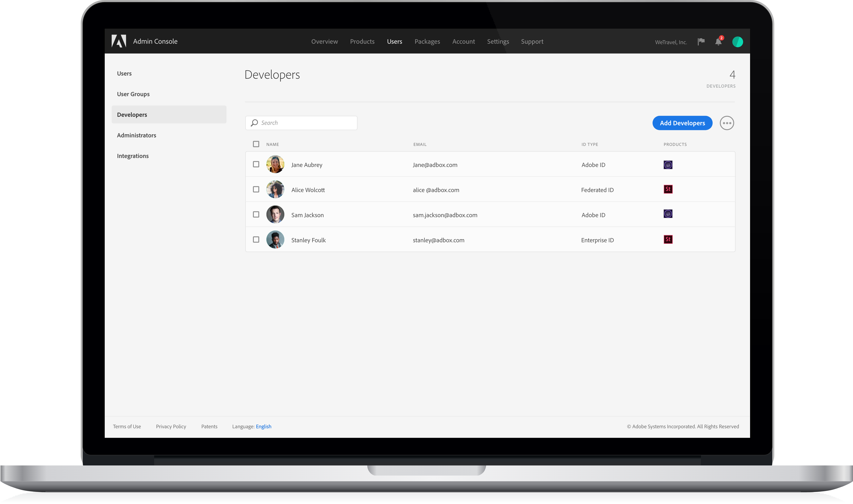This screenshot has width=853, height=504.
Task: Open the flag icon next to WeTravel, Inc.
Action: point(701,41)
